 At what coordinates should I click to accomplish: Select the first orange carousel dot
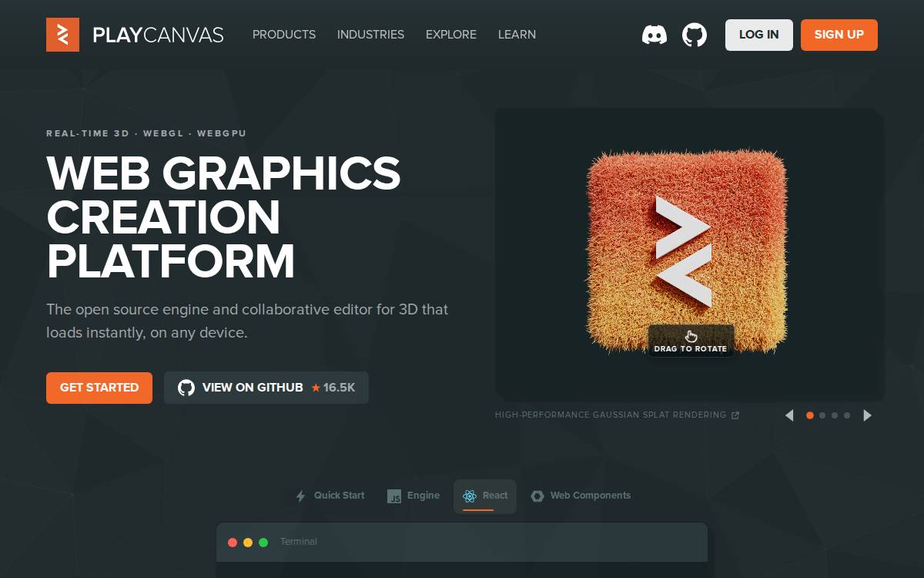[x=810, y=415]
